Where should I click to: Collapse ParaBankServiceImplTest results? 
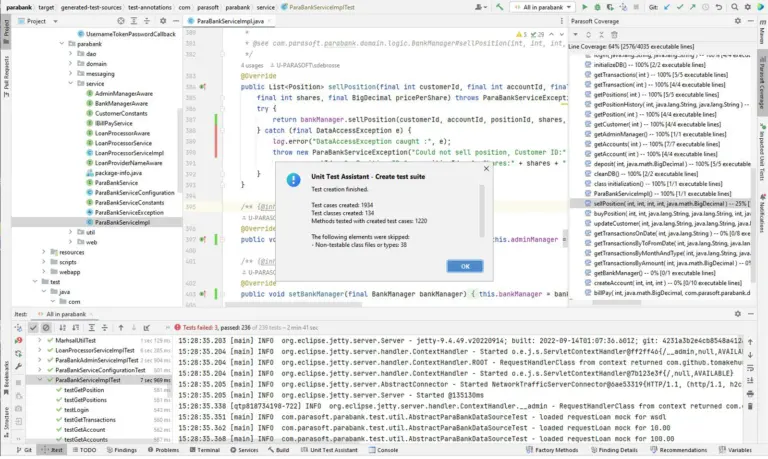pos(40,380)
